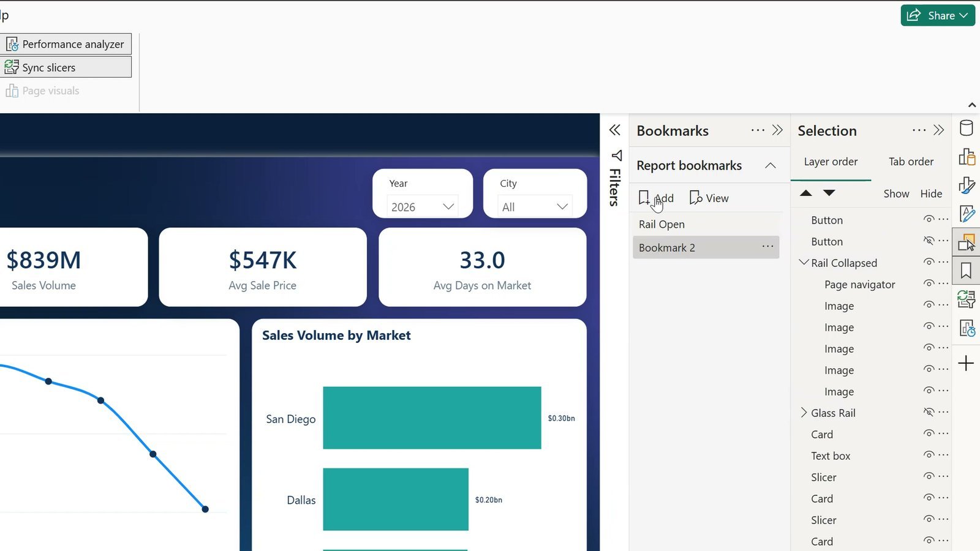The height and width of the screenshot is (551, 980).
Task: Open Bookmarks pane more options ellipsis
Action: 758,130
